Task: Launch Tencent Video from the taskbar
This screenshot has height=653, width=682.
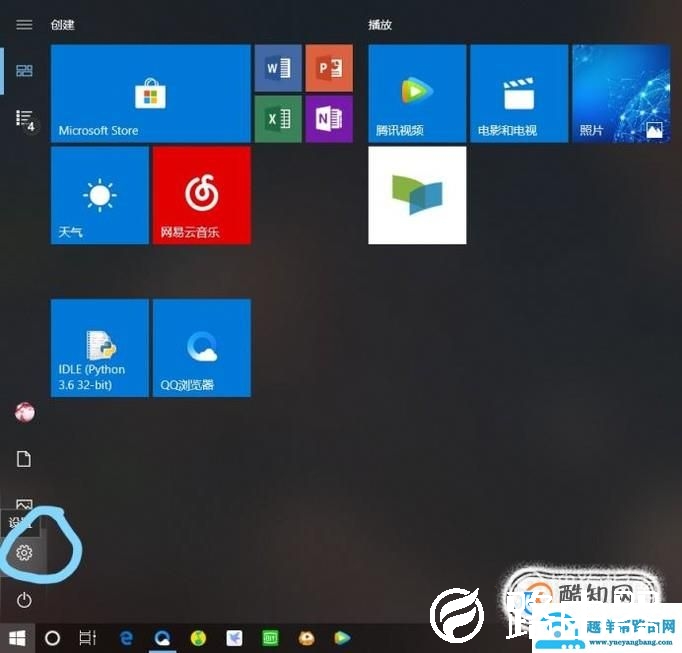Action: tap(342, 638)
